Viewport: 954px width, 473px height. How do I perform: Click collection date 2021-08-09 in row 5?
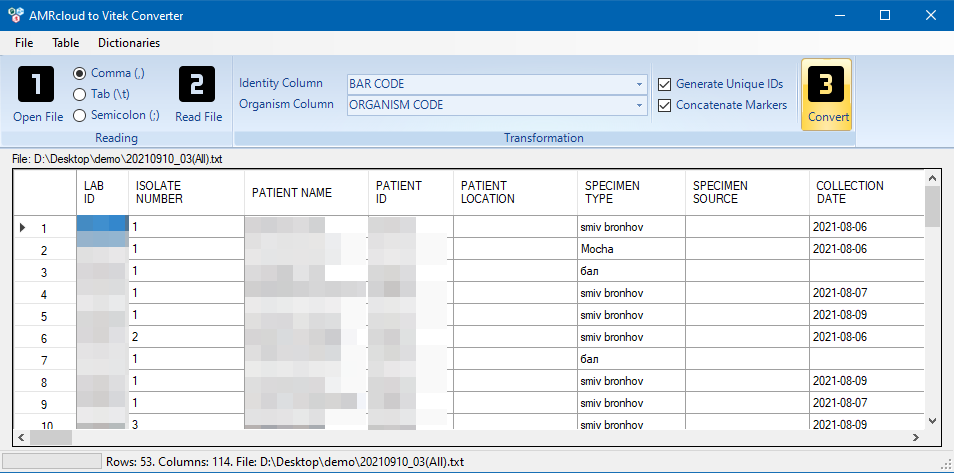[866, 315]
